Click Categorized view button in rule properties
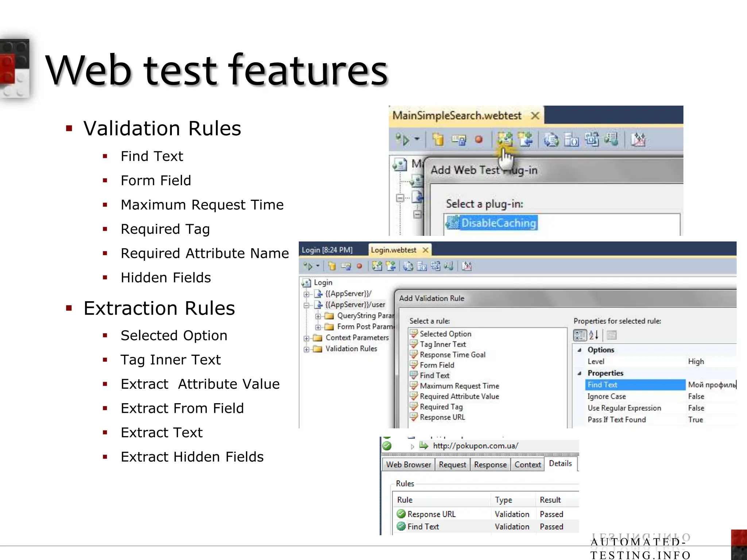This screenshot has height=560, width=747. pyautogui.click(x=580, y=335)
